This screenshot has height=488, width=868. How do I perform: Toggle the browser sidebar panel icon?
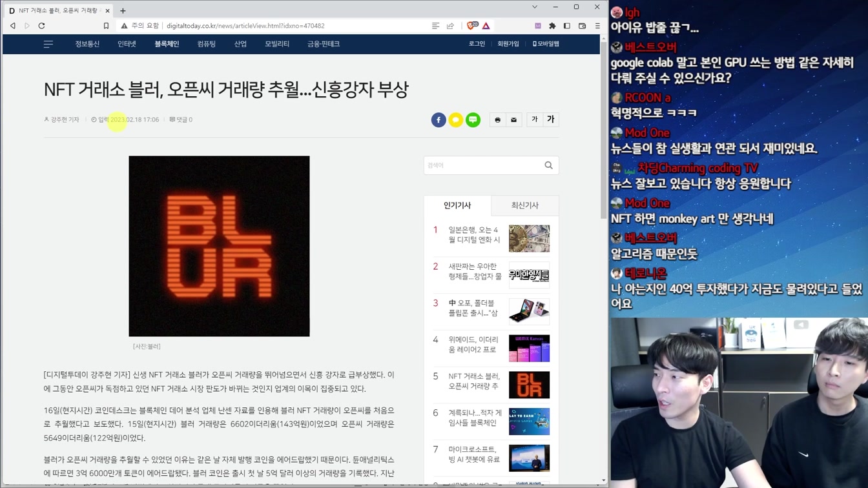click(567, 26)
